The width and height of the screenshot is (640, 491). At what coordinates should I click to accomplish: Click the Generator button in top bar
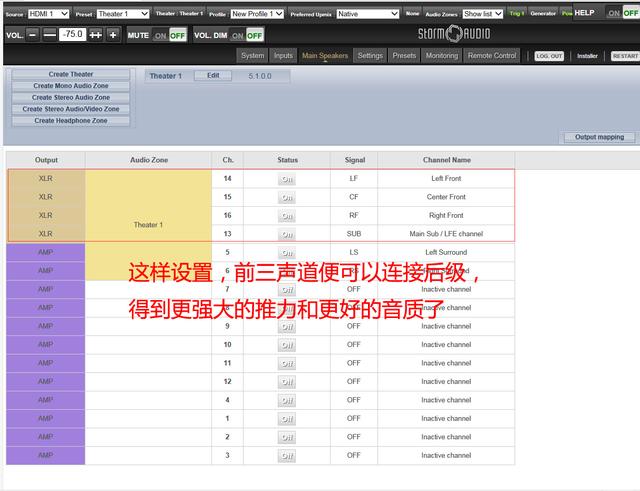point(543,13)
